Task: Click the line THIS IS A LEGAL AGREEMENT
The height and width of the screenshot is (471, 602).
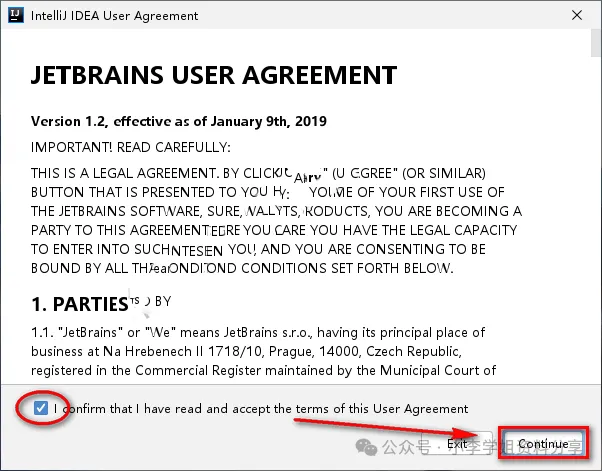Action: 258,174
